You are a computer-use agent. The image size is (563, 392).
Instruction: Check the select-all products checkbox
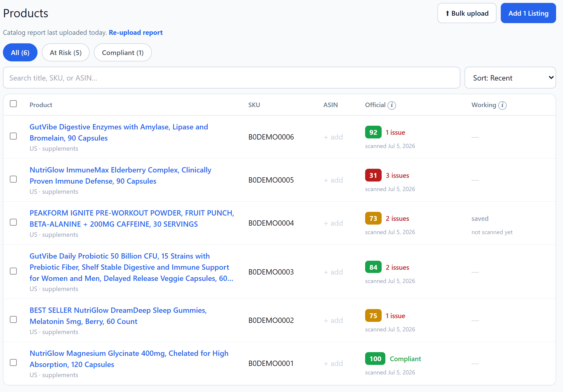tap(13, 104)
